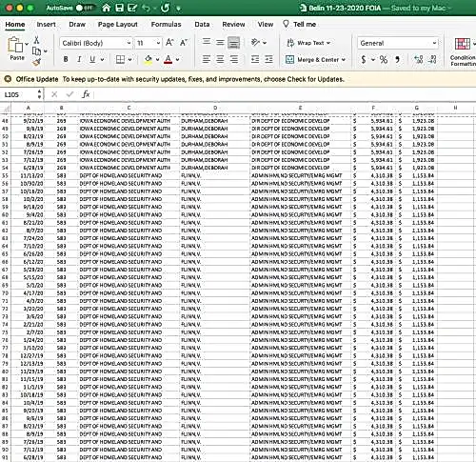Open the Review tab
Screen dimensions: 476x462
point(233,25)
